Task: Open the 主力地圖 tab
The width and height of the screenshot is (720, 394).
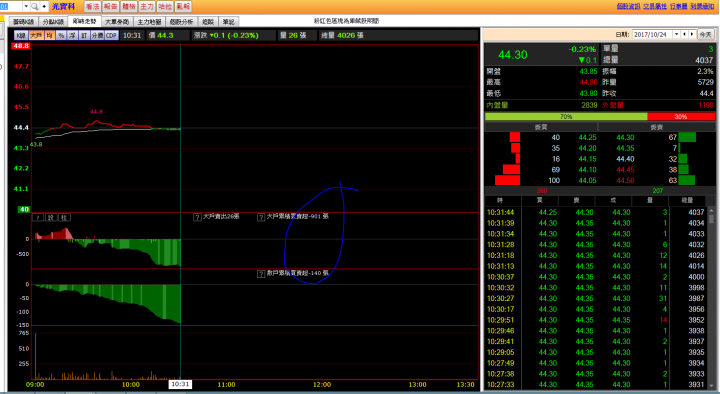Action: tap(149, 22)
